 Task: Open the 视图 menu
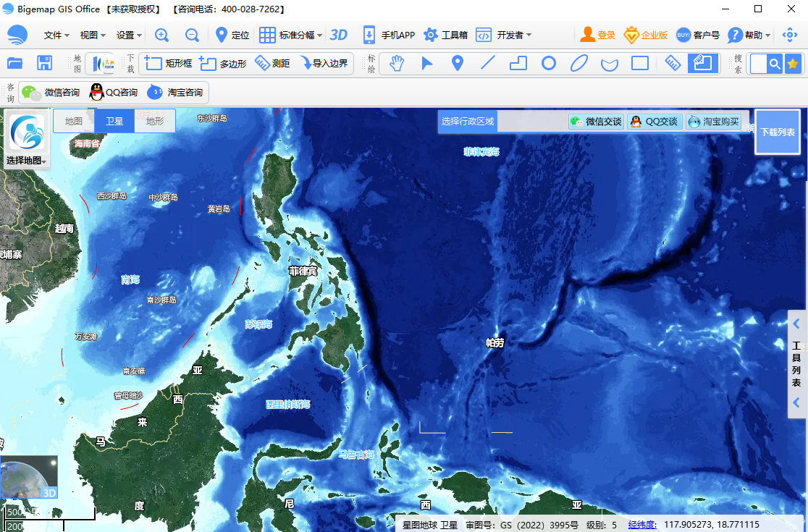[x=92, y=35]
